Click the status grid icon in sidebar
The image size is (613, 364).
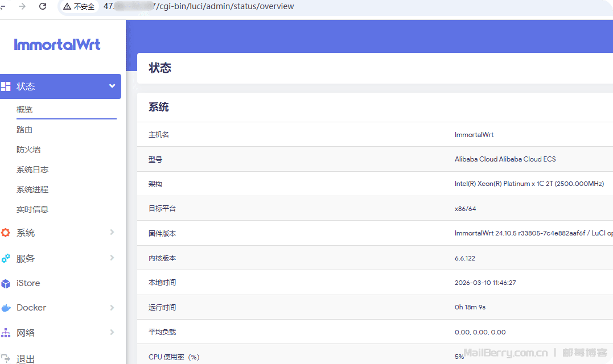(6, 86)
